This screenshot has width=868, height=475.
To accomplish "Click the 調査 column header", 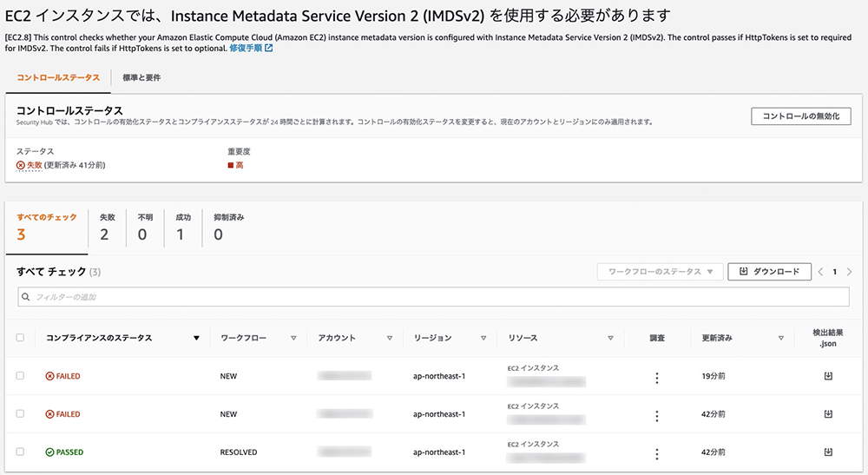I will tap(657, 338).
